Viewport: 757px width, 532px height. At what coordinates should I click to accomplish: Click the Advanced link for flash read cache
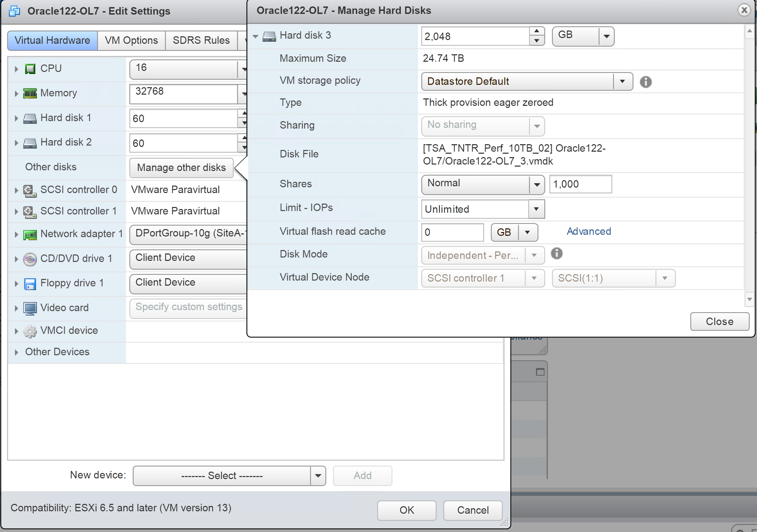pyautogui.click(x=589, y=231)
